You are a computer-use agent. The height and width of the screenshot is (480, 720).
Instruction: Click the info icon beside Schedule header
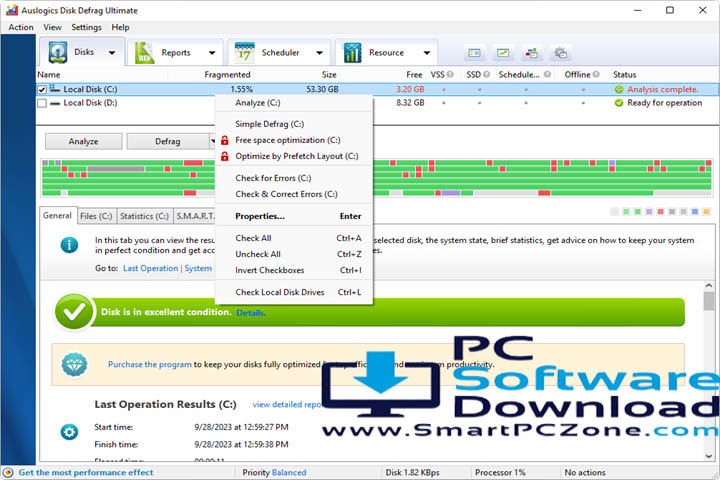(547, 74)
